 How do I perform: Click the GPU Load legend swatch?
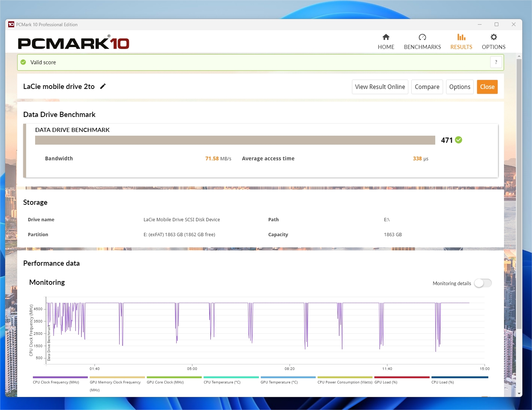402,377
